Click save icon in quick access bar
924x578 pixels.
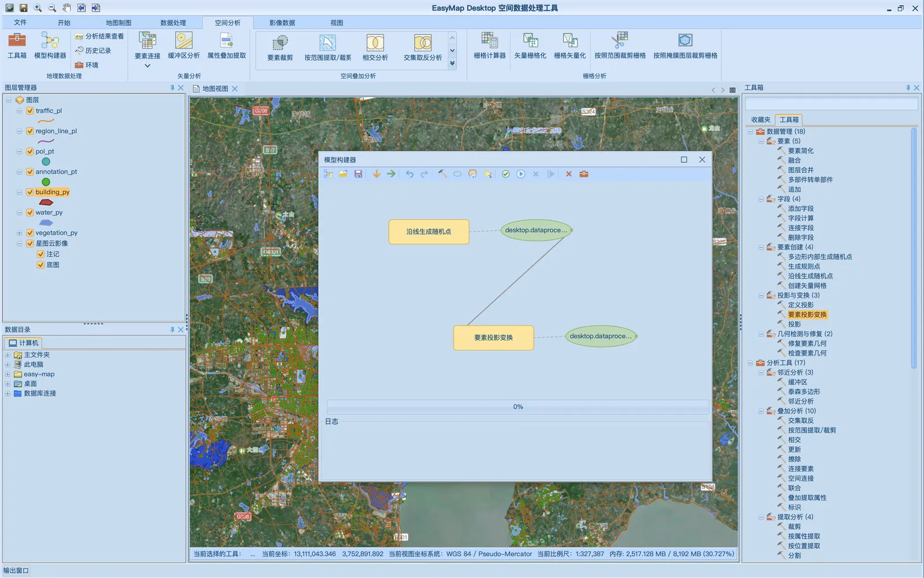point(23,8)
